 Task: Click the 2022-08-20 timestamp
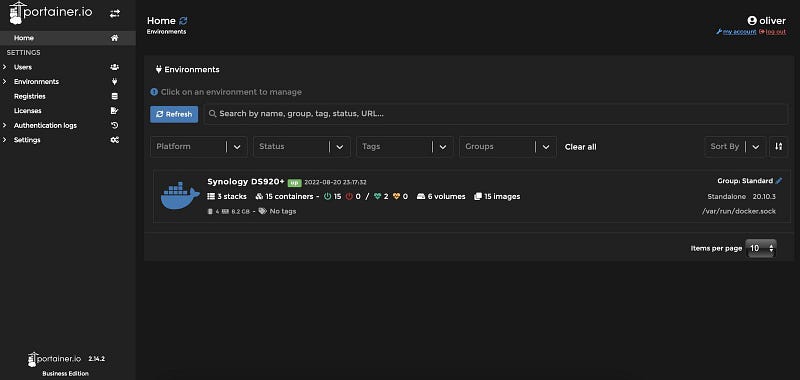point(335,182)
